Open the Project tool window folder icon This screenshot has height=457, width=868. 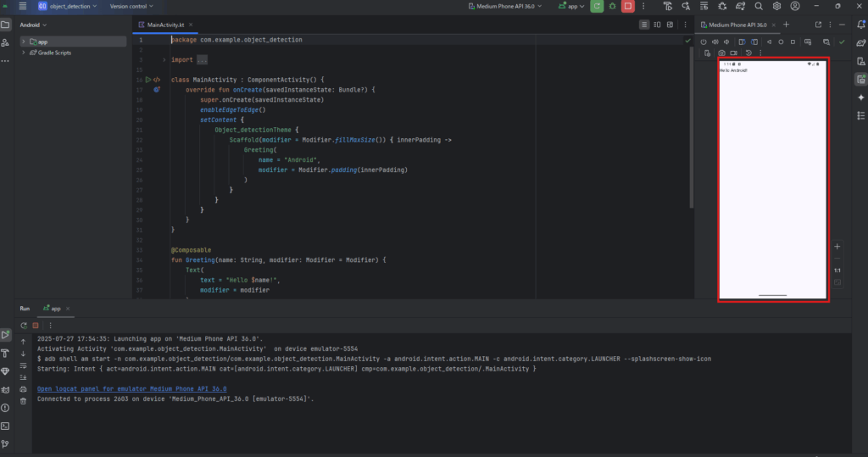[x=6, y=25]
